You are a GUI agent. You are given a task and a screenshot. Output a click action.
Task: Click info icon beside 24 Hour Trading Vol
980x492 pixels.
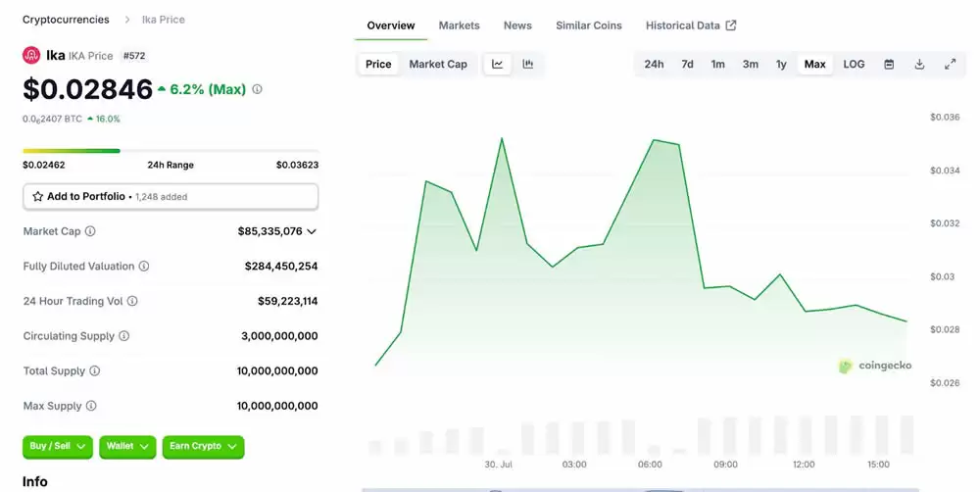(132, 302)
